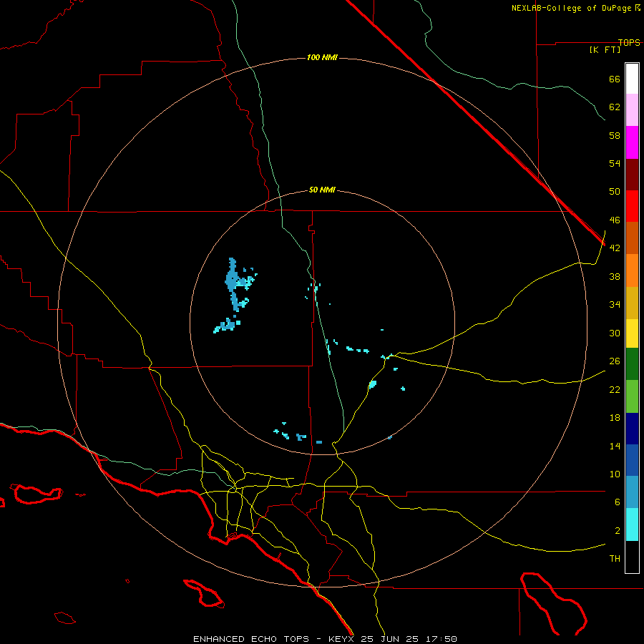
Task: Click the '17:50' timestamp in caption
Action: 441,639
